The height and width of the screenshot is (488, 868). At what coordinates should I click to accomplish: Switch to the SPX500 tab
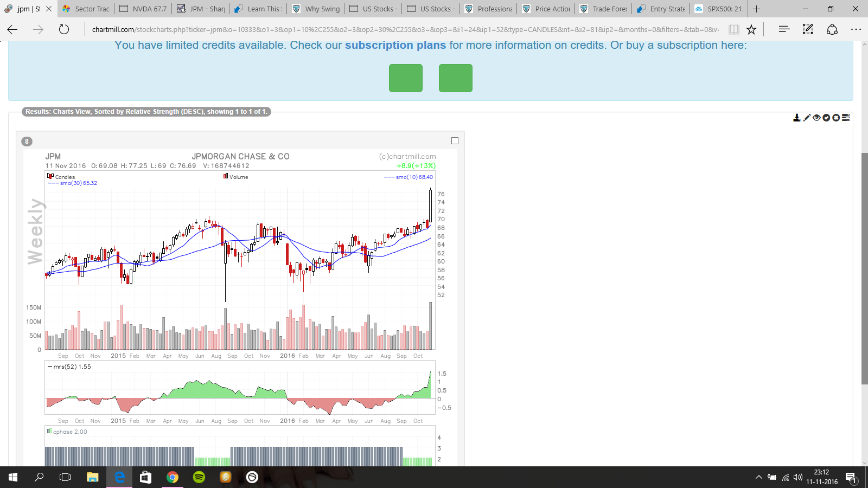(718, 9)
